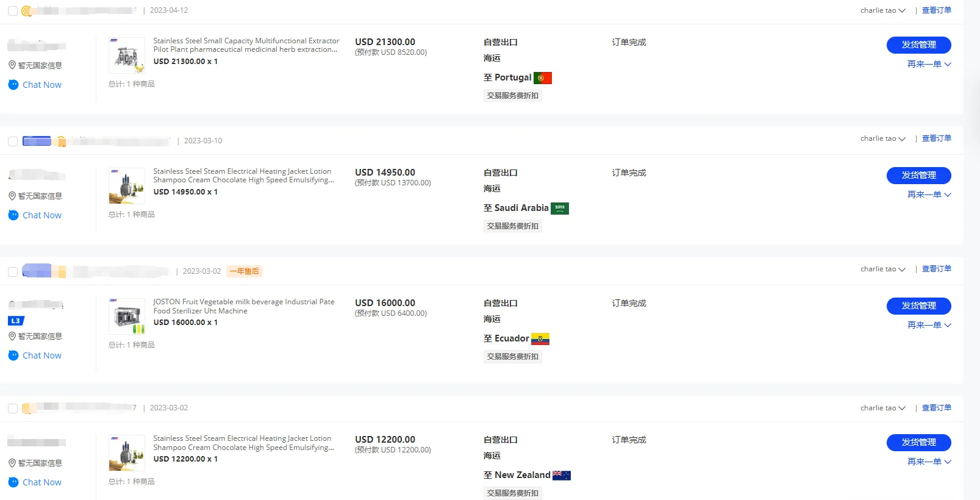
Task: Click chat bubble icon in New Zealand order
Action: [13, 482]
